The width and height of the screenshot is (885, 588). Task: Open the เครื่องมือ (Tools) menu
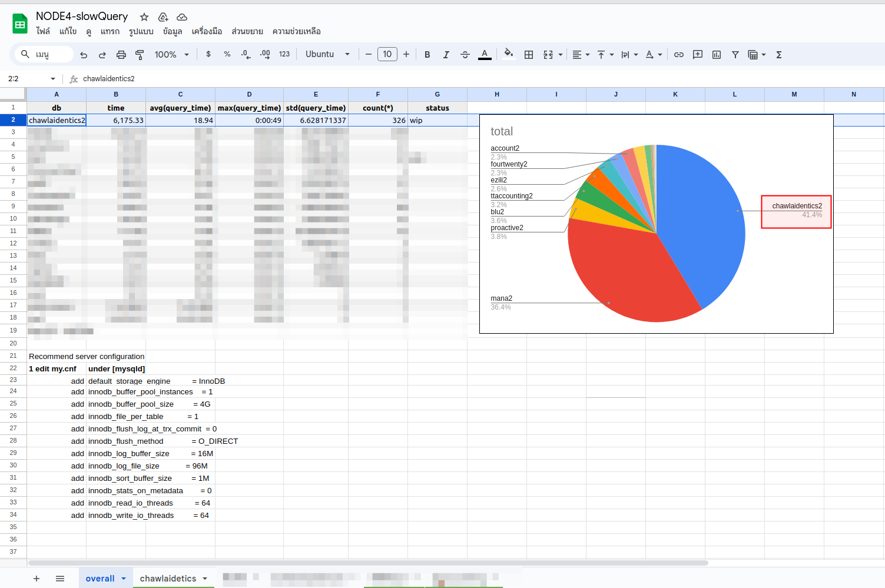(207, 31)
